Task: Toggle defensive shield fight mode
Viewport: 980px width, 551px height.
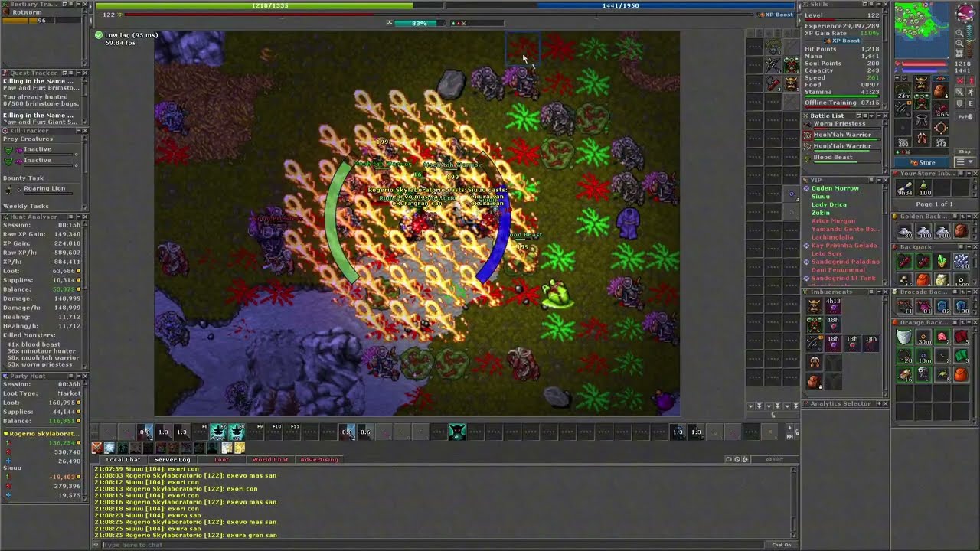Action: (960, 103)
